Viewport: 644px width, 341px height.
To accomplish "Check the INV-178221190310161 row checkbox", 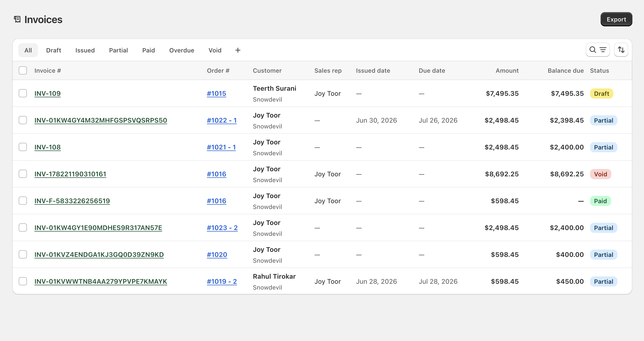I will pos(23,174).
